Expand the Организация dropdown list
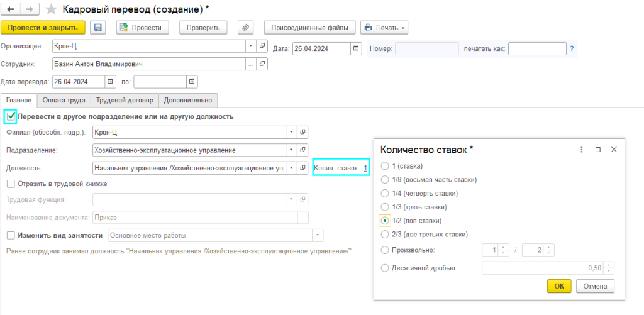 250,46
